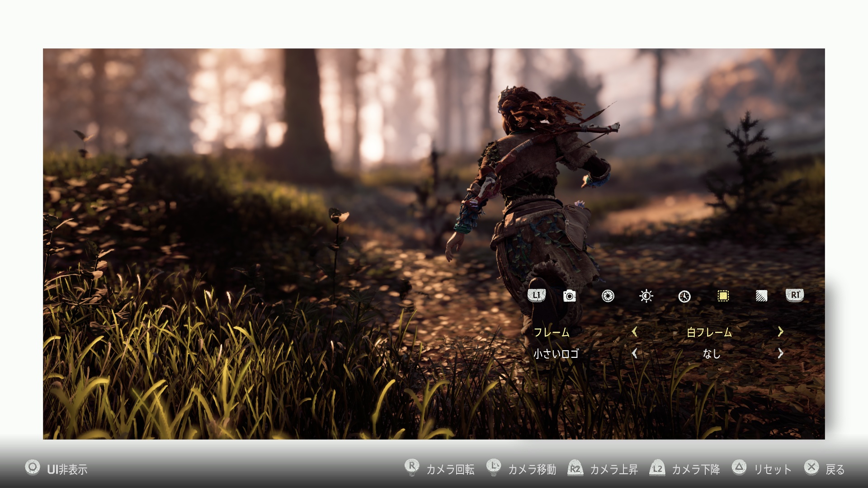
Task: Click the triangle リセット icon
Action: click(739, 468)
